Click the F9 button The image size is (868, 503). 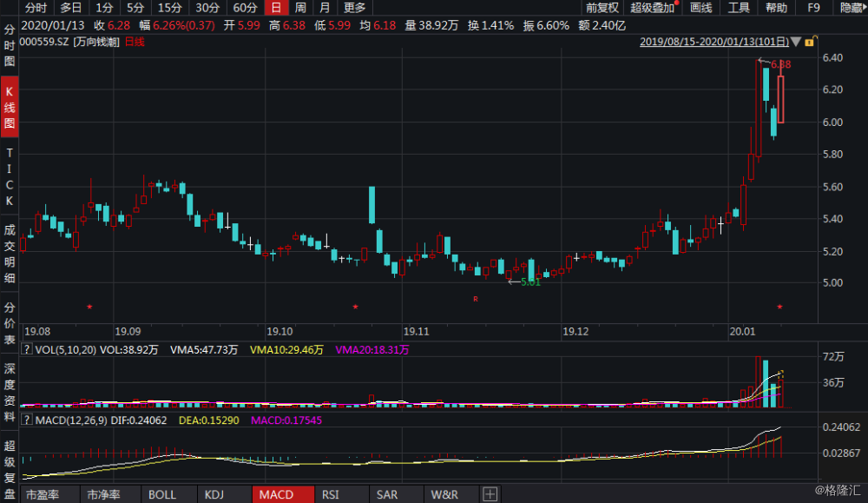813,8
